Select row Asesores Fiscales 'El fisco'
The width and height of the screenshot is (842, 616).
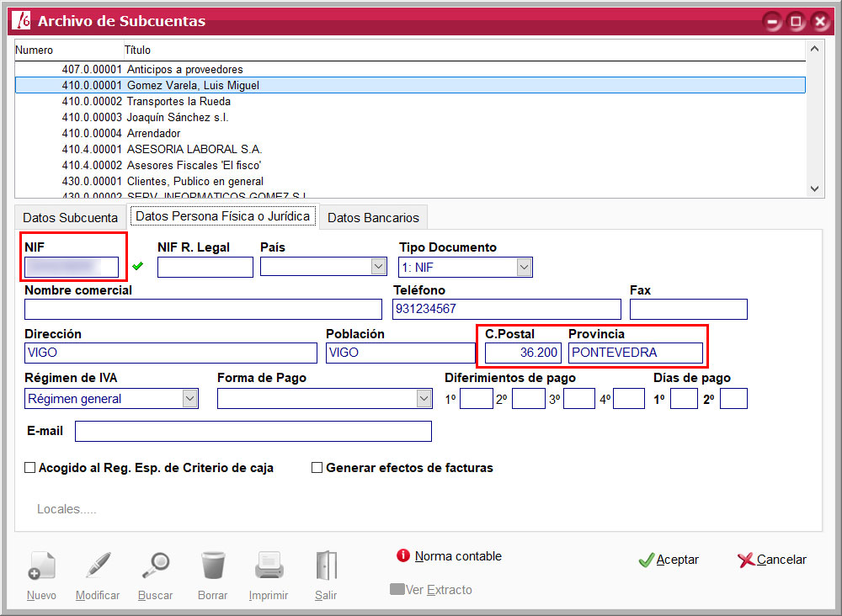tap(410, 165)
